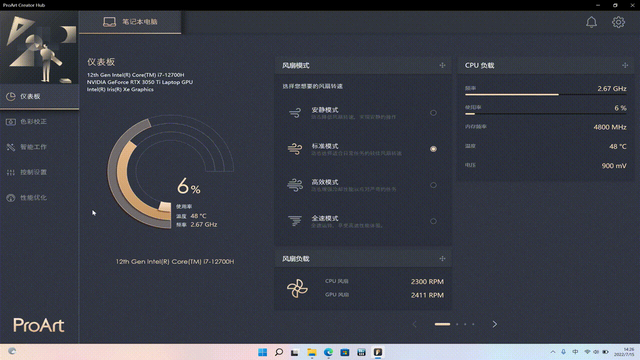
Task: Select the 高效模式 performance fan mode radio button
Action: pyautogui.click(x=433, y=185)
